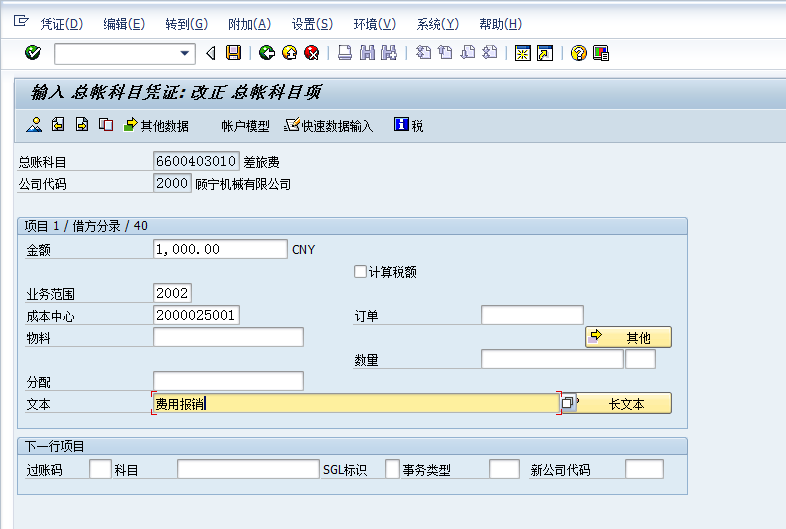
Task: Click the document overview person icon
Action: tap(34, 124)
